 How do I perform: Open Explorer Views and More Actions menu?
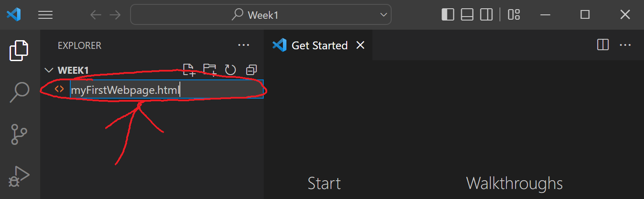(243, 45)
